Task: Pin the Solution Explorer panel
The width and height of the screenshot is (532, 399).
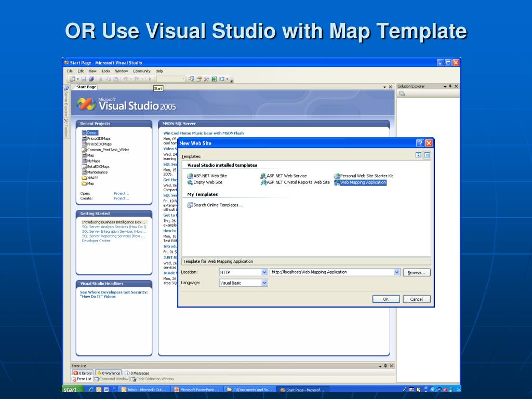Action: [x=450, y=86]
